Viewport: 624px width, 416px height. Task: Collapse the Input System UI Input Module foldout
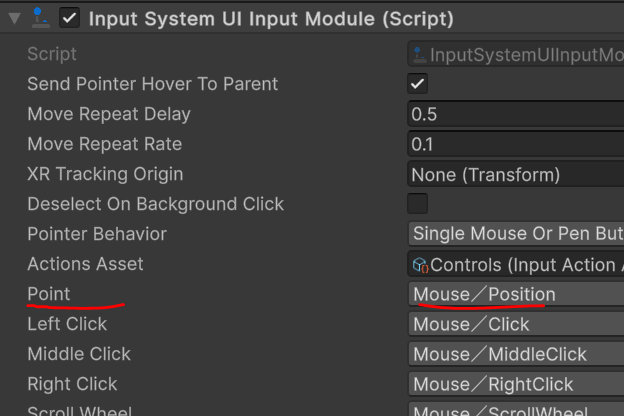pos(14,18)
